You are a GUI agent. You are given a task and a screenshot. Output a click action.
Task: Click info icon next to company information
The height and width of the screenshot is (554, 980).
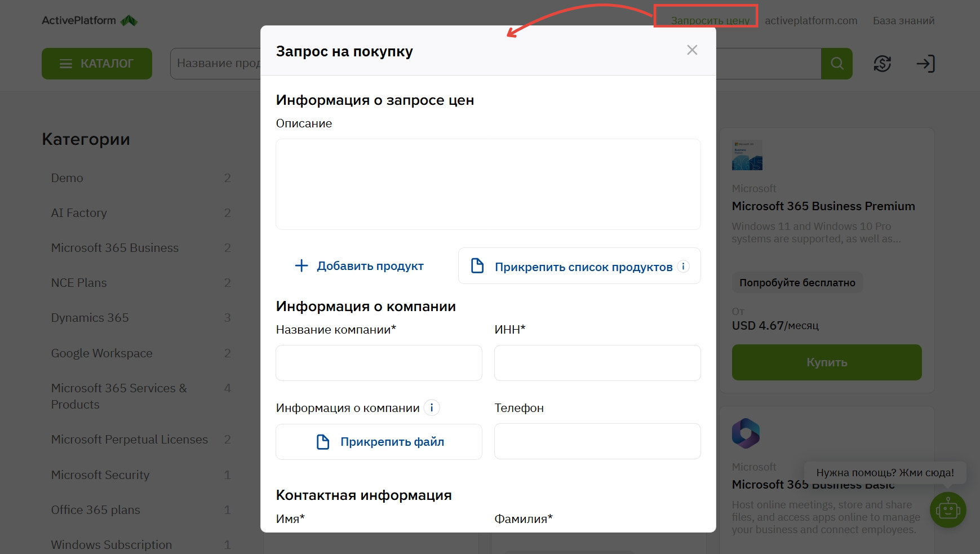(432, 407)
